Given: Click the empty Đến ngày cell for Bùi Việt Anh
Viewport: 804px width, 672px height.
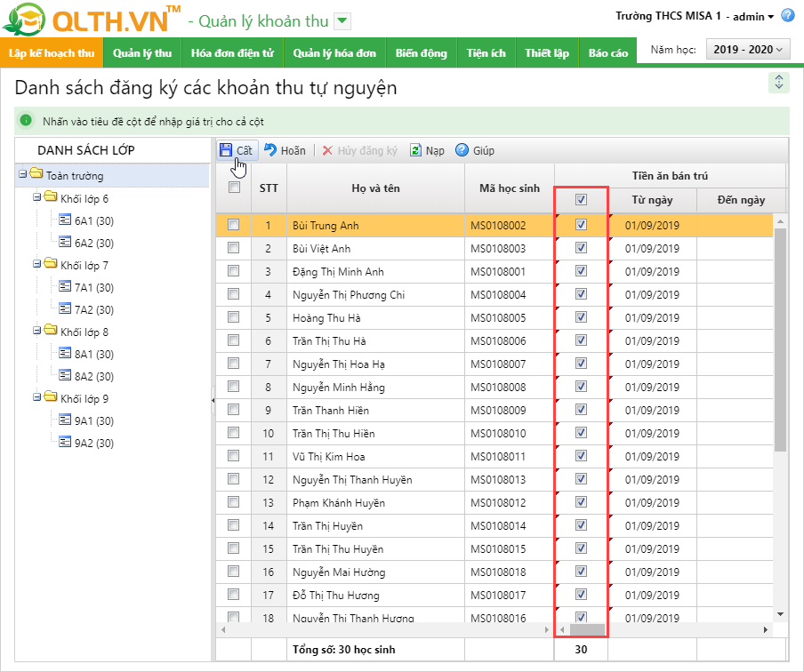Looking at the screenshot, I should [736, 248].
